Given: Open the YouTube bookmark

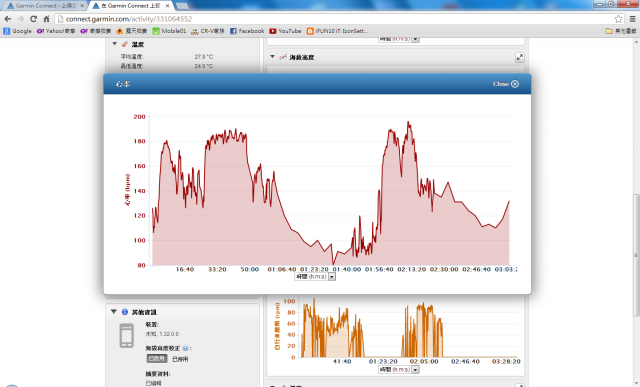Looking at the screenshot, I should coord(285,31).
